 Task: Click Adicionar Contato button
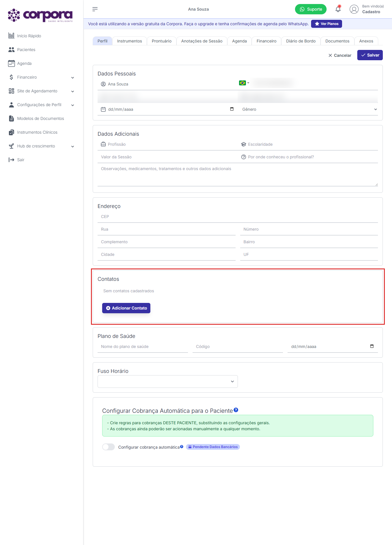pyautogui.click(x=126, y=308)
